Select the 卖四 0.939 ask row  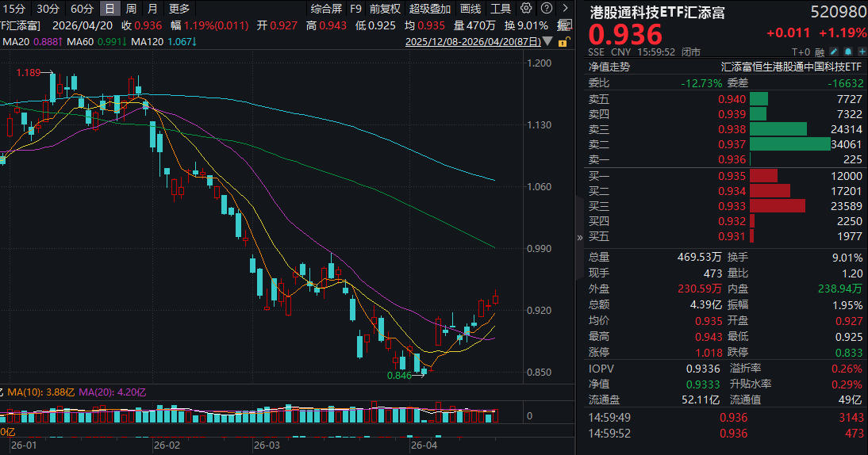[725, 114]
